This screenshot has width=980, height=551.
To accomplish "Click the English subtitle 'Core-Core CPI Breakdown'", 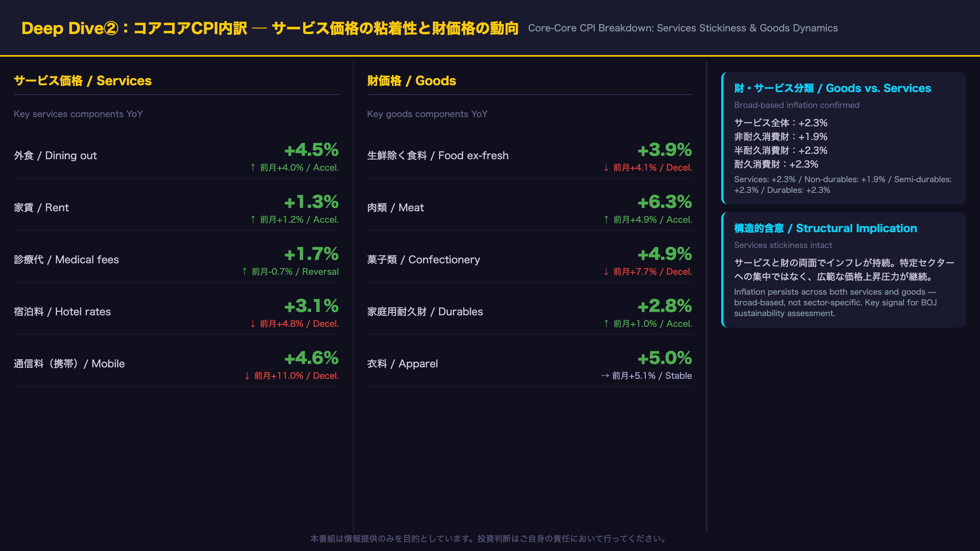I will coord(683,28).
